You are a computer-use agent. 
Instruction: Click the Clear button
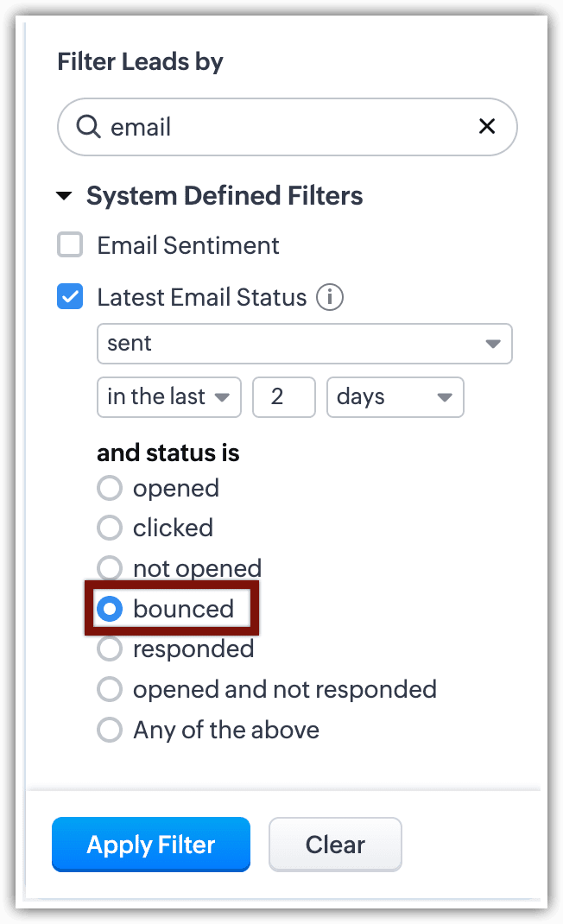pyautogui.click(x=335, y=845)
